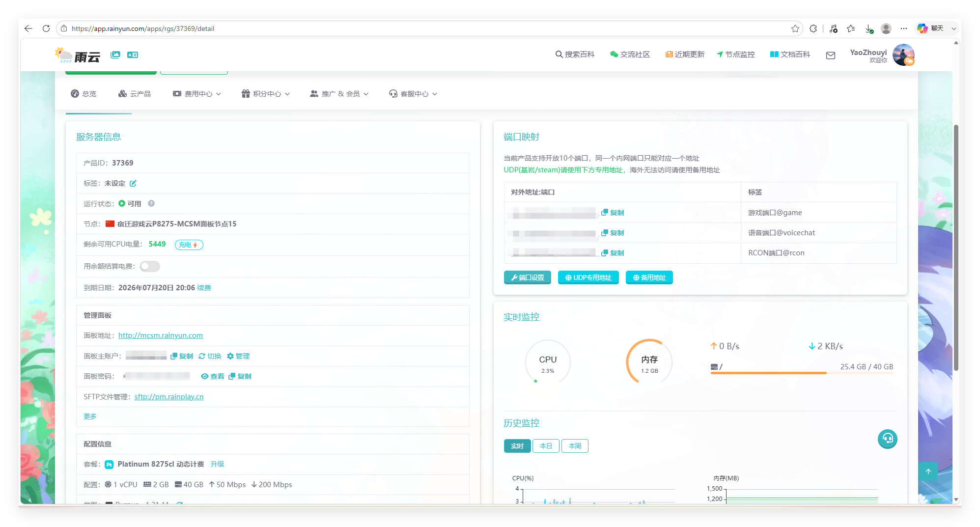Copy the 面板主账户 username
Screen dimensions: 980x527
182,356
